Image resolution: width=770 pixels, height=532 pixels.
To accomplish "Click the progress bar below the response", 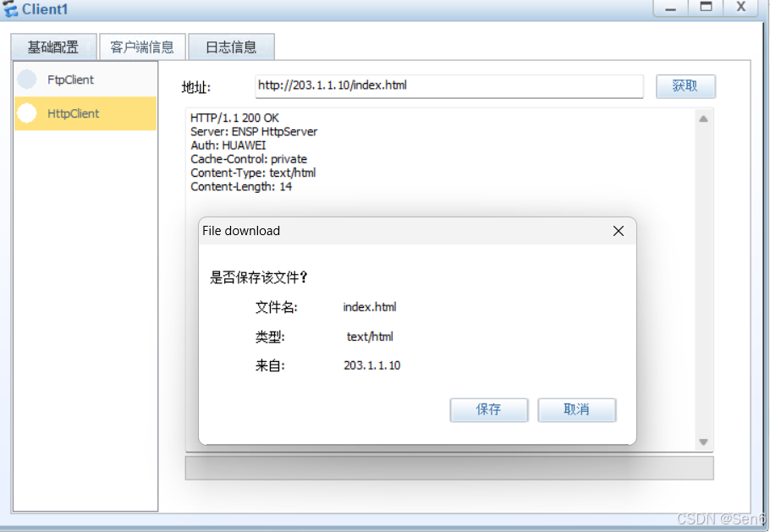I will click(448, 469).
